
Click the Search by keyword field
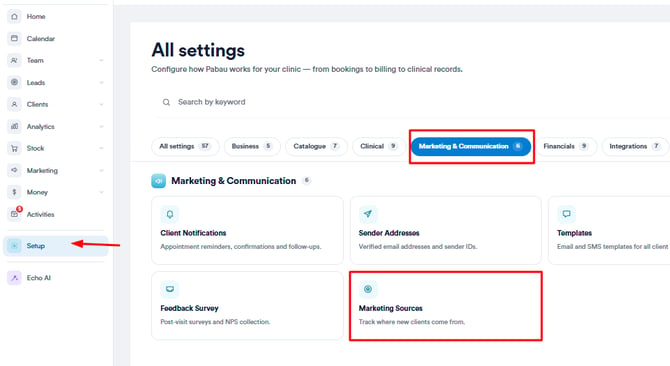click(410, 102)
